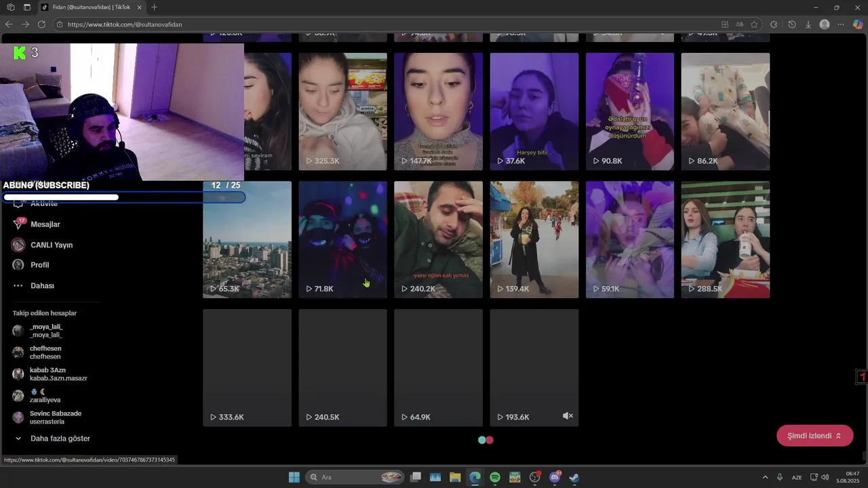Open Dahası menu in sidebar
The width and height of the screenshot is (868, 488).
coord(42,286)
